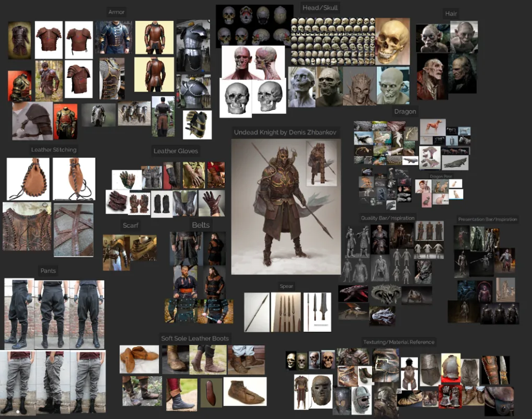Image resolution: width=532 pixels, height=419 pixels.
Task: Select the four wooden spearheads image
Action: pos(286,312)
